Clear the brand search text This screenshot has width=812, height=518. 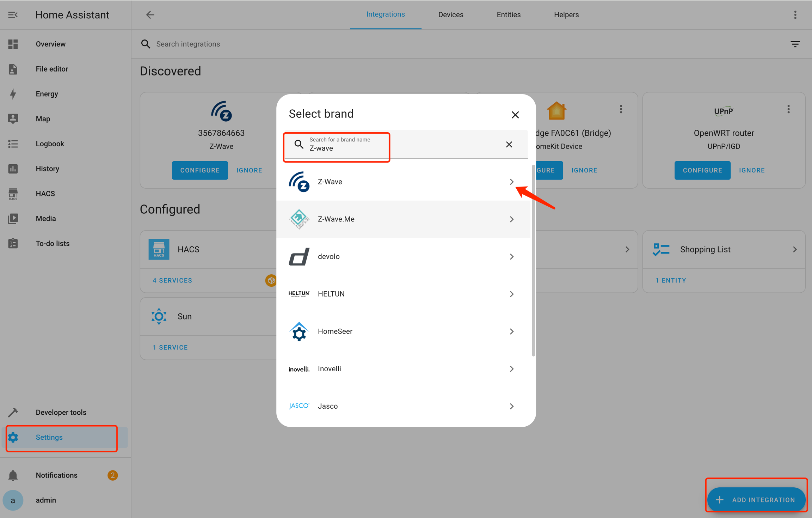click(509, 145)
